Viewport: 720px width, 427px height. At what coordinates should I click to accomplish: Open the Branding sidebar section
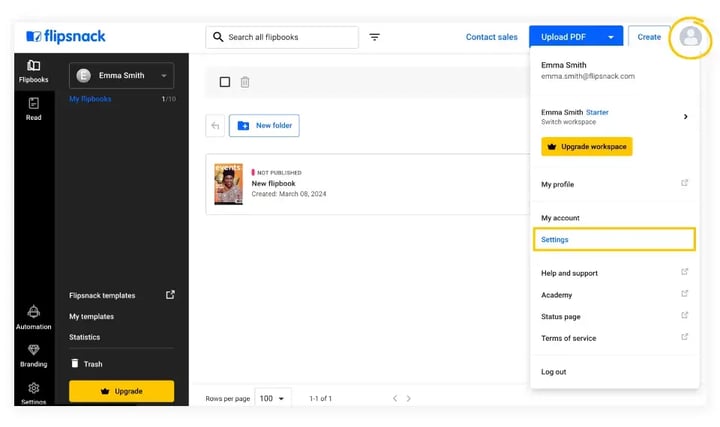tap(34, 356)
